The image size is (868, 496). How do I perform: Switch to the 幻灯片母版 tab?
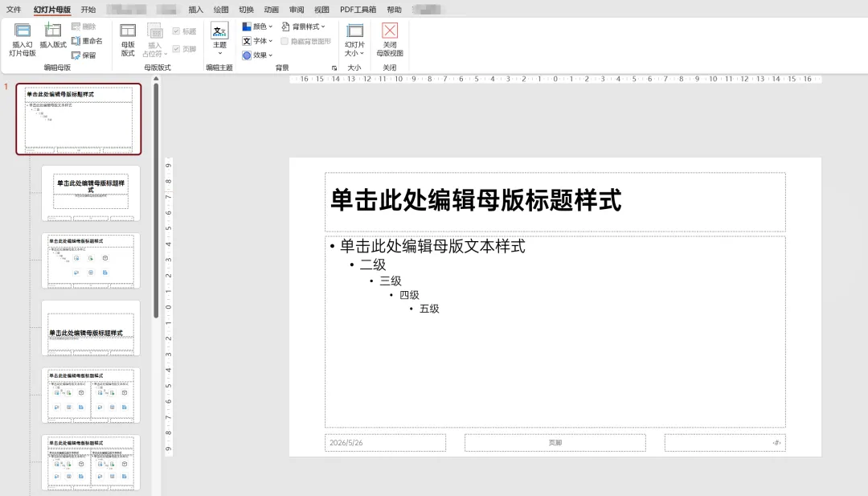52,10
